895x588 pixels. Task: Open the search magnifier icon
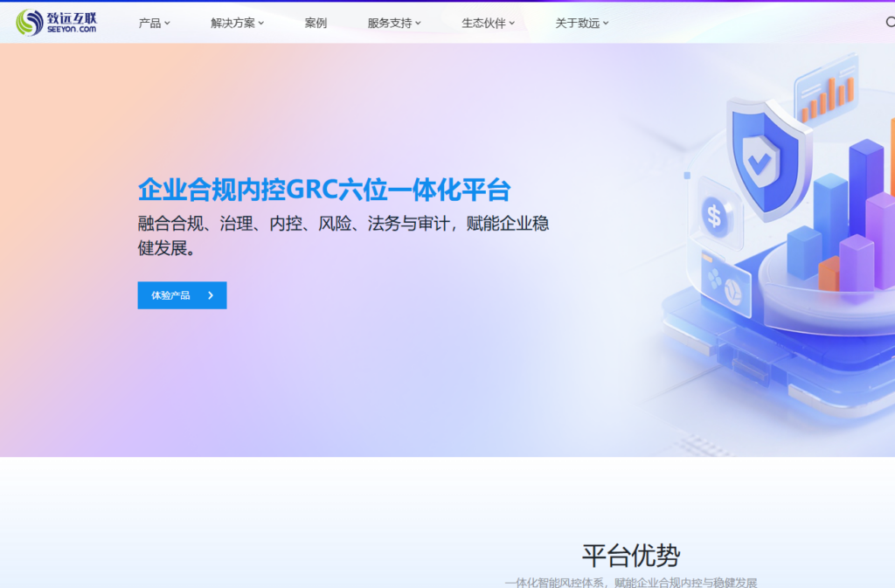890,22
